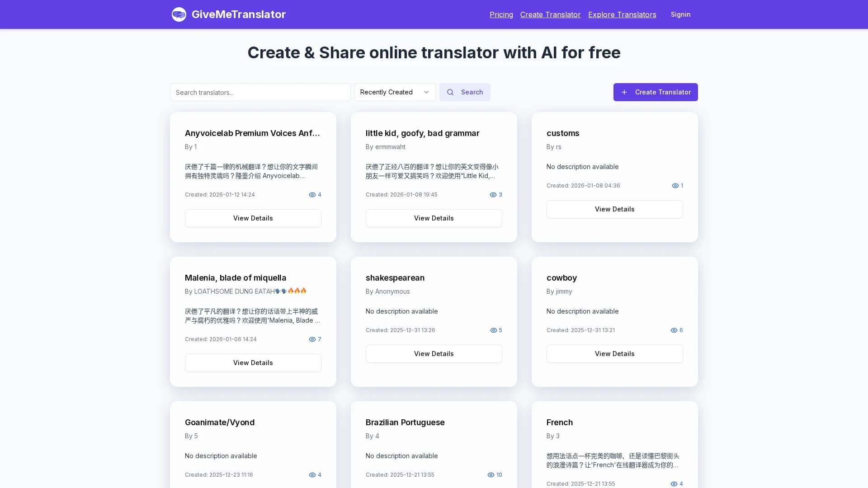Click the eye views icon on little kid card
Viewport: 868px width, 488px height.
(493, 195)
